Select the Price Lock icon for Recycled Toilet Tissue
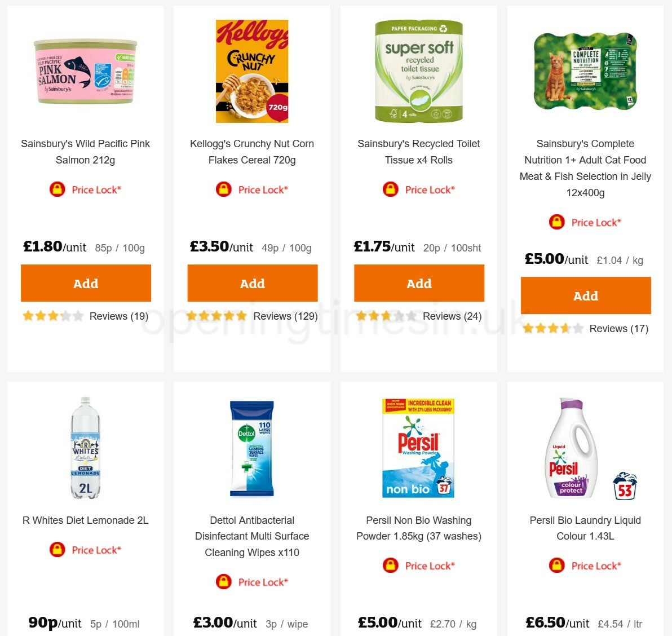Screen dimensions: 672x636 (x=390, y=189)
